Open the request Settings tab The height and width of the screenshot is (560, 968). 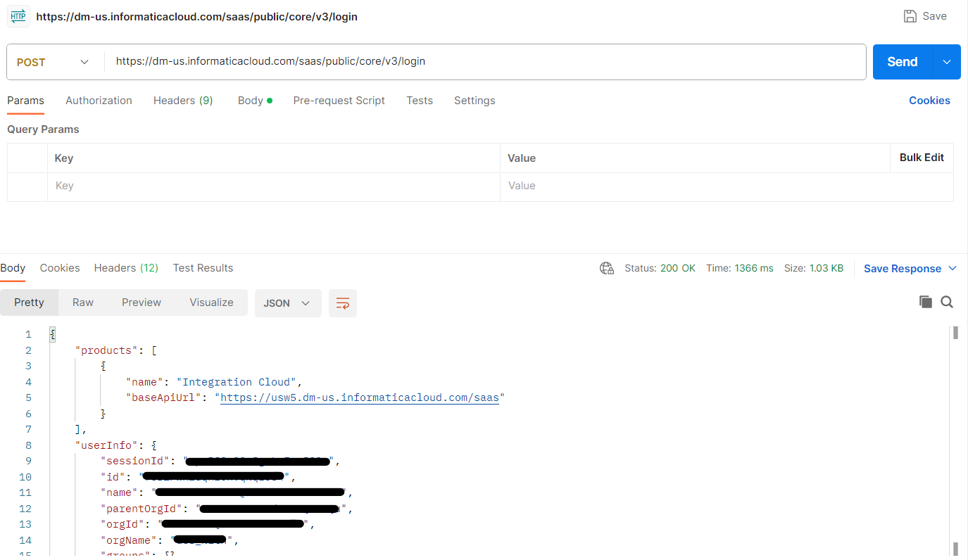(474, 101)
